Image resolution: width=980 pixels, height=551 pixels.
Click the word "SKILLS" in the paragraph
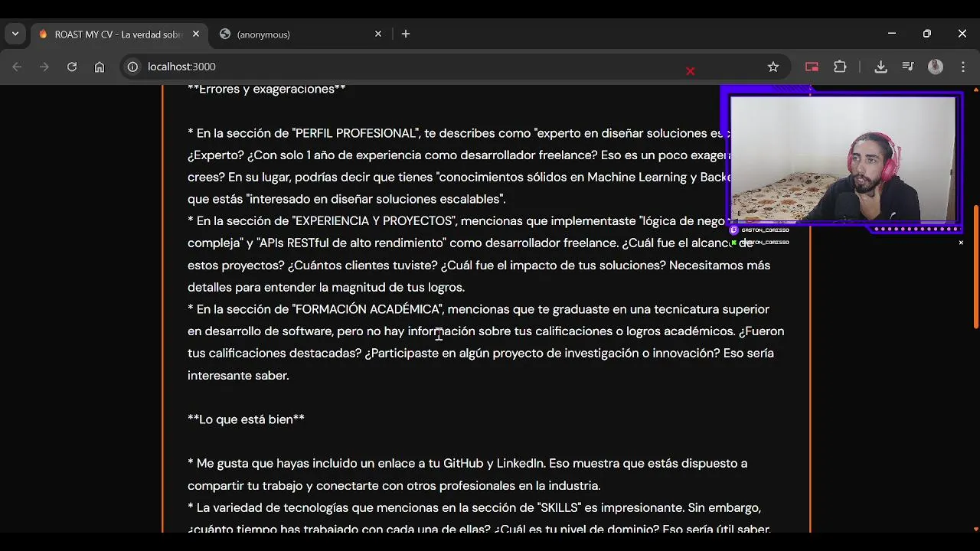(x=560, y=507)
